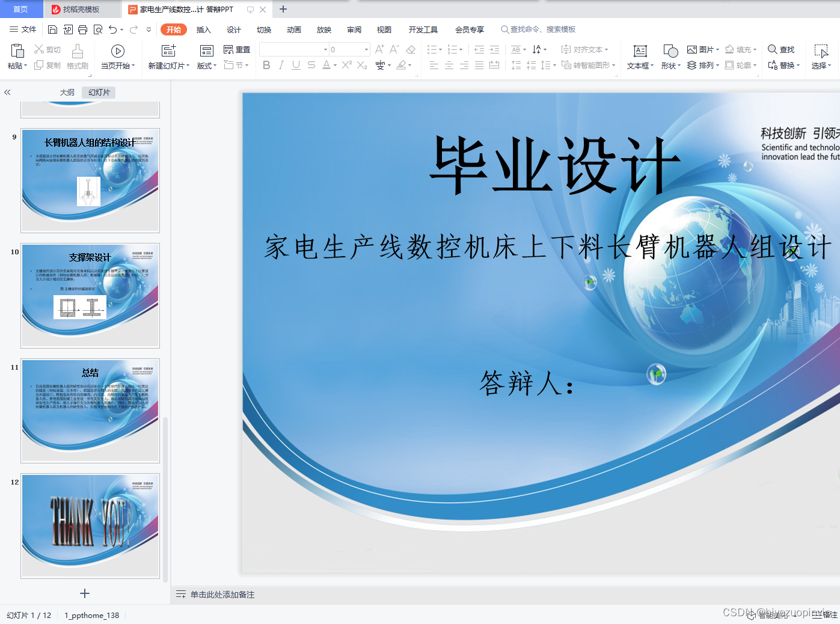
Task: Start slideshow from current slide (当页开始) icon
Action: point(118,51)
